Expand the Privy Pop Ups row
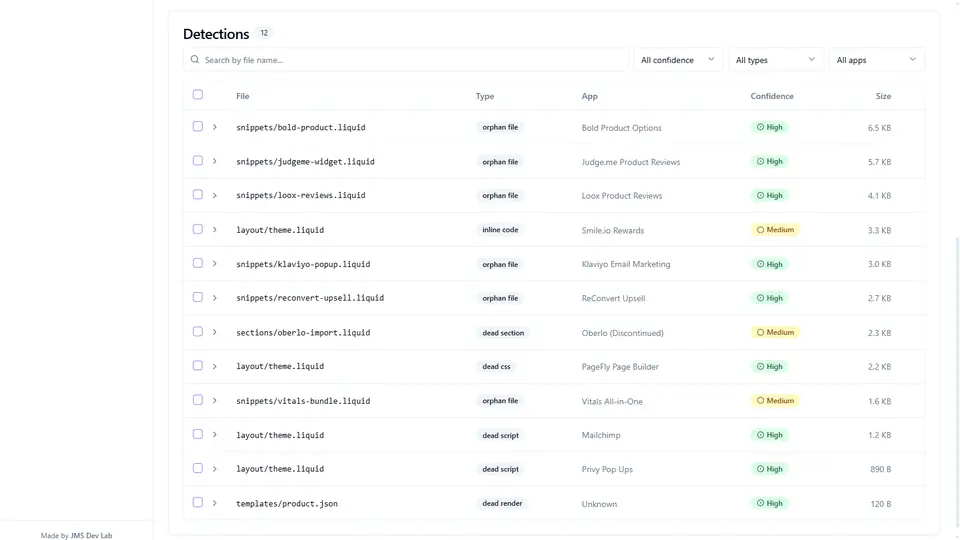 click(215, 469)
